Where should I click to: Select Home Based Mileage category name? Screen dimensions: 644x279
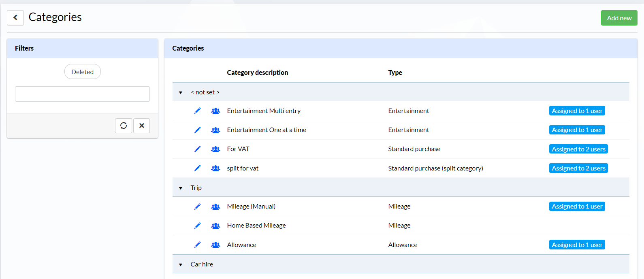(256, 226)
